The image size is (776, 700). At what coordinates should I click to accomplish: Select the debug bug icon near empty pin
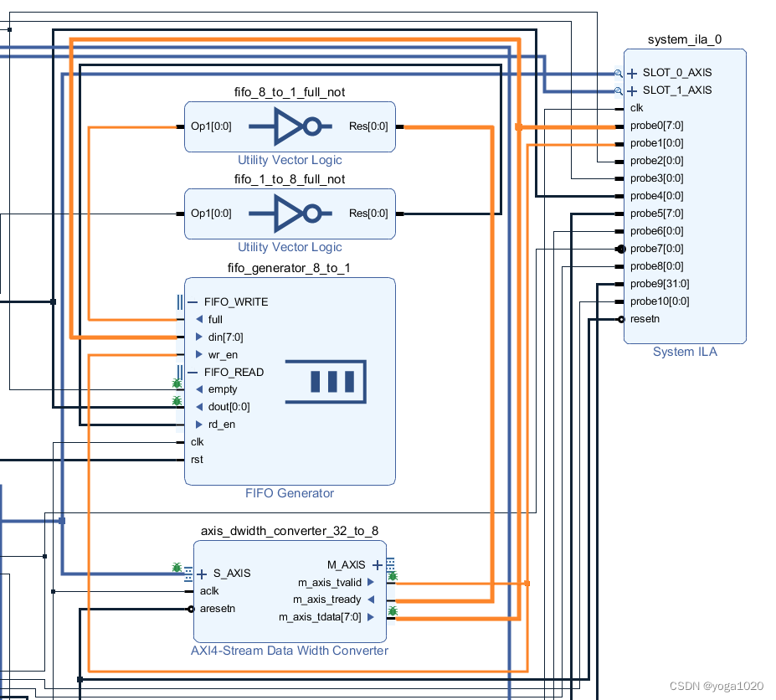click(177, 383)
